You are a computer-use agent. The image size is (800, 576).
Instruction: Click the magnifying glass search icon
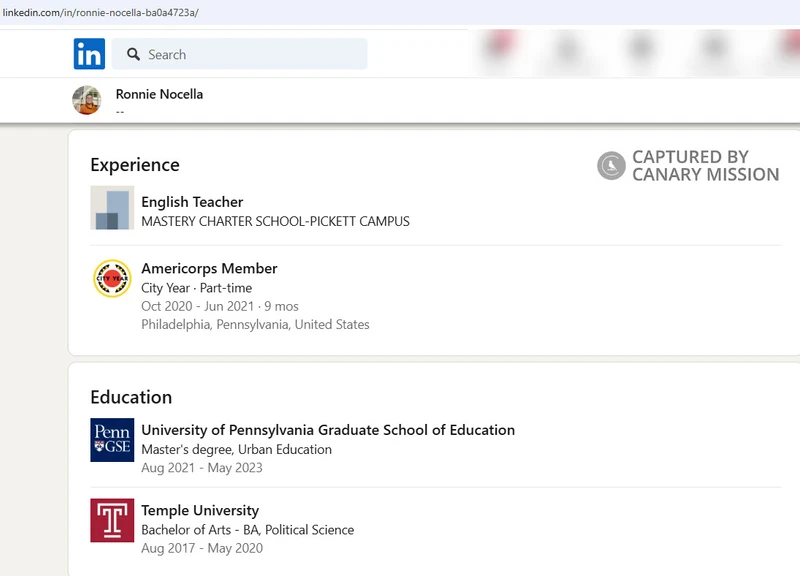133,54
